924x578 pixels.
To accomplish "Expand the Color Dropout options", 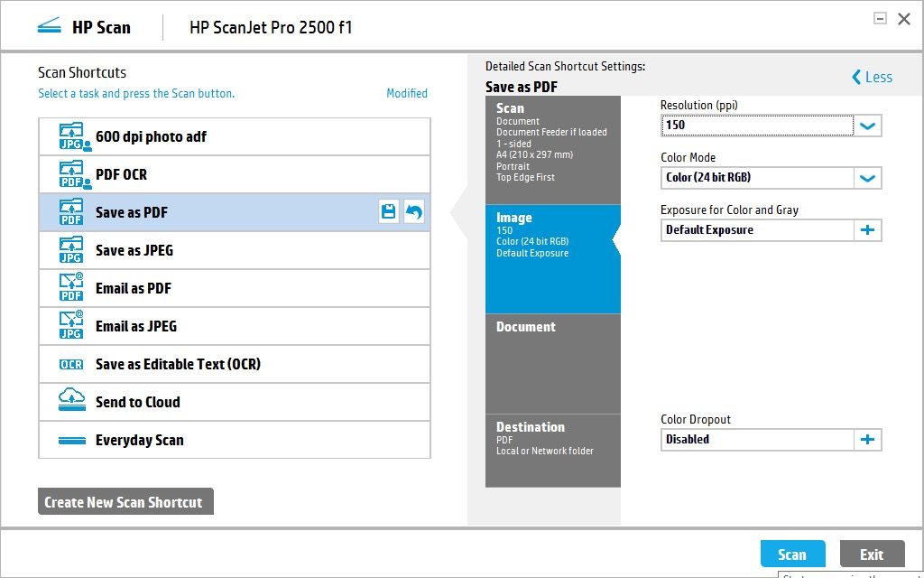I will pyautogui.click(x=868, y=439).
